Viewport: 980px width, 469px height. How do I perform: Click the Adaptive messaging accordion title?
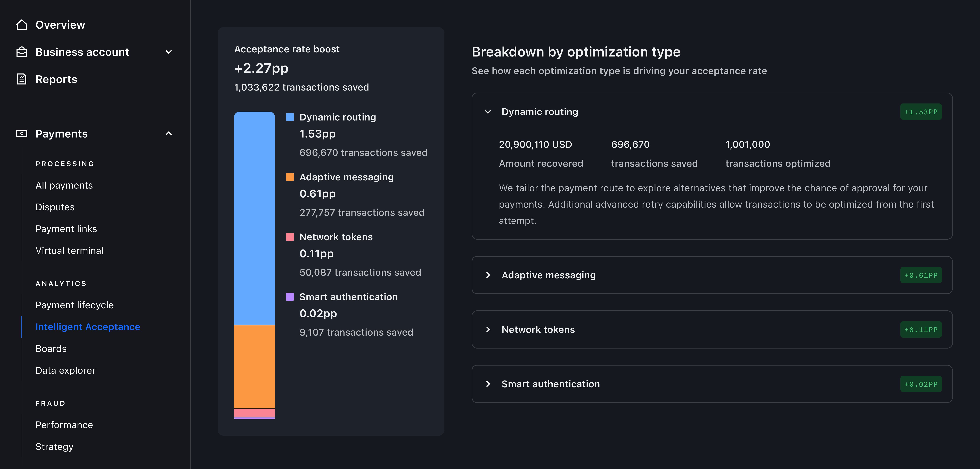pos(549,275)
